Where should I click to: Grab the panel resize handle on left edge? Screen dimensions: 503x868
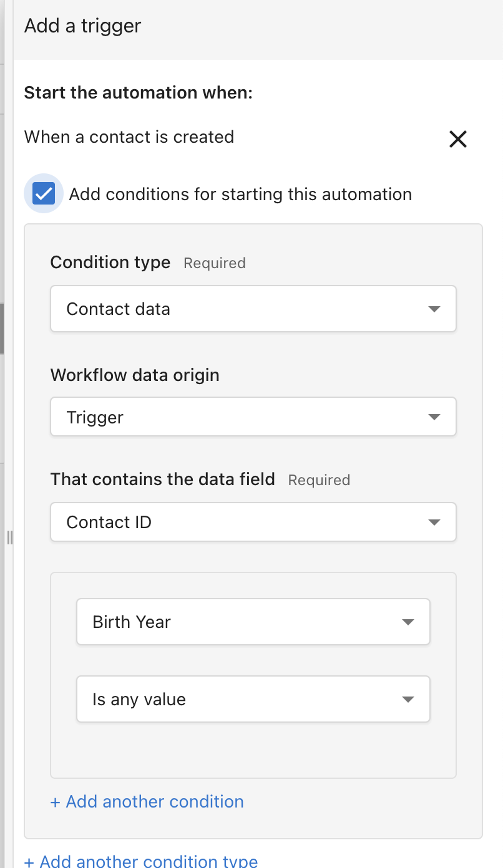[9, 537]
